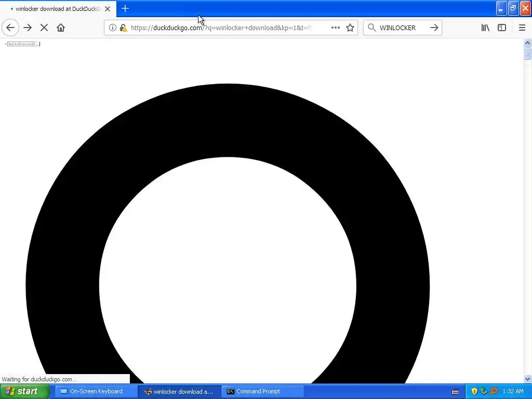This screenshot has width=532, height=399.
Task: Minimize the browser window
Action: pyautogui.click(x=501, y=8)
